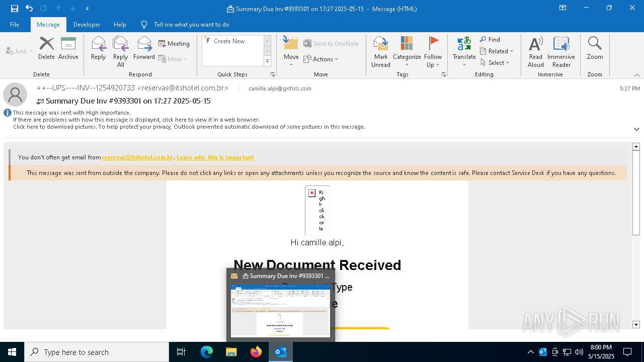Open the taskbar preview thumbnail of Outlook
Image resolution: width=644 pixels, height=362 pixels.
280,311
